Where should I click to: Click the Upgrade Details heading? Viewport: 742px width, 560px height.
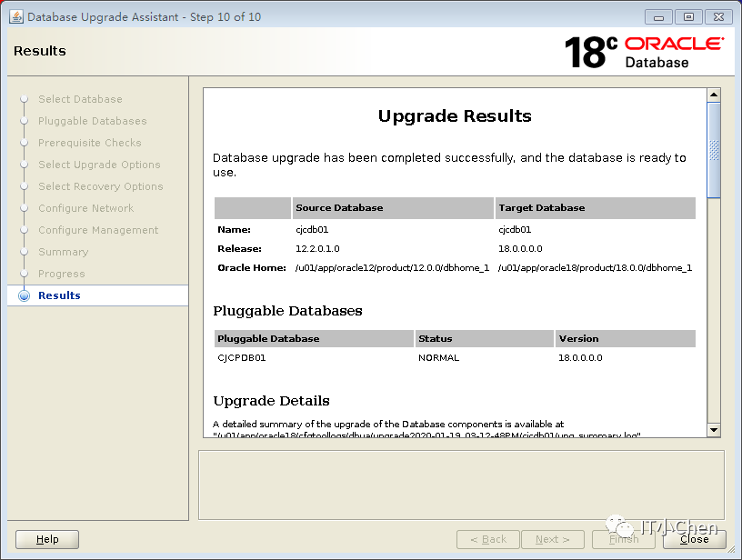[x=271, y=401]
